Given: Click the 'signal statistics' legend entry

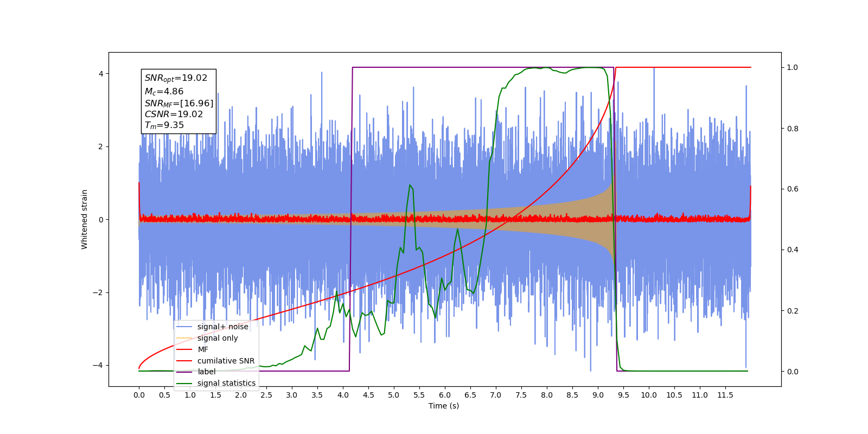Looking at the screenshot, I should click(x=216, y=383).
